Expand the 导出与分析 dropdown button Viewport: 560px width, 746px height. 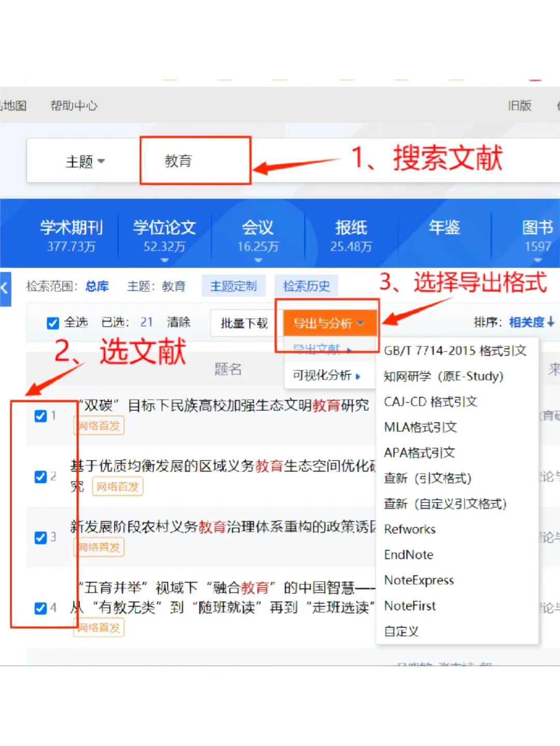point(329,323)
